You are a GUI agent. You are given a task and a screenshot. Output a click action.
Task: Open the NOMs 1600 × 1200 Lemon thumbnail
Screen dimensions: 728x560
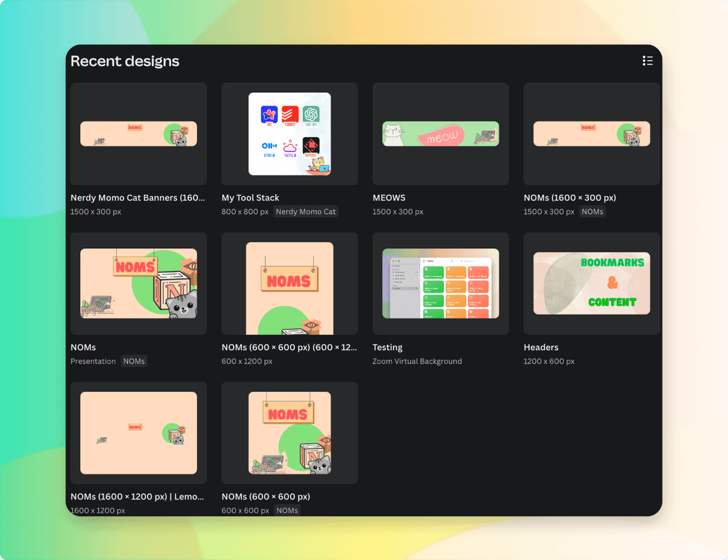138,433
